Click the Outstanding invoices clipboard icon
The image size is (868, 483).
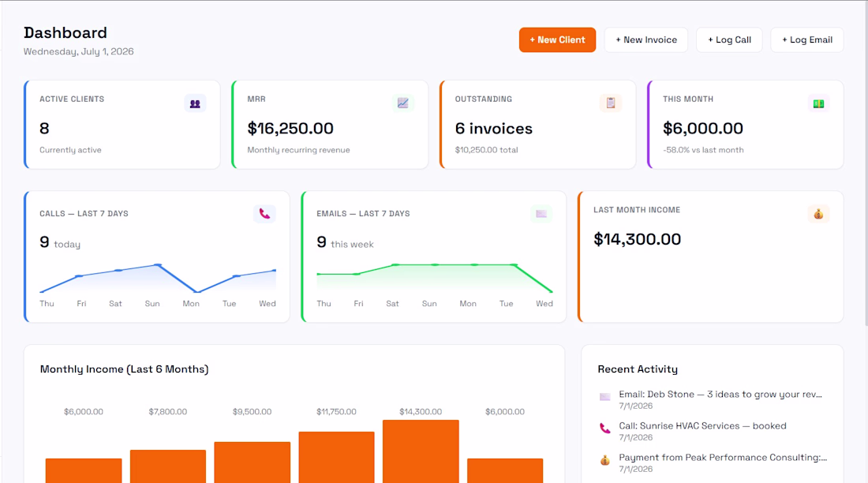(611, 103)
